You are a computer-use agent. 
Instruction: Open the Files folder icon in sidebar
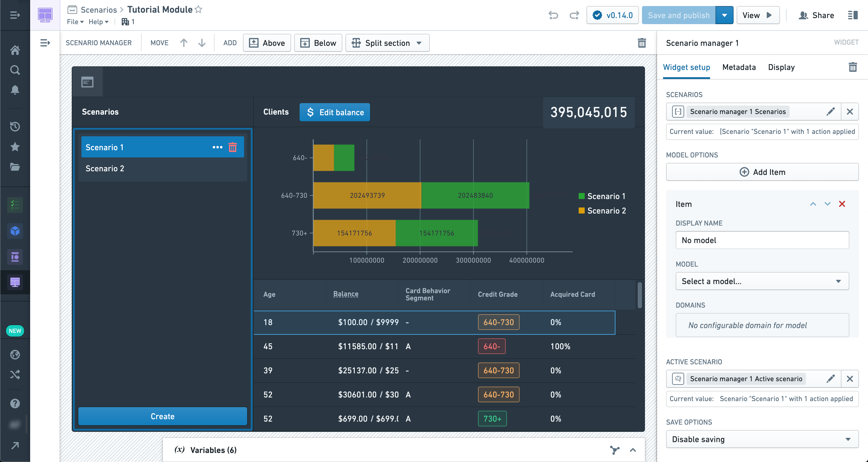tap(15, 166)
